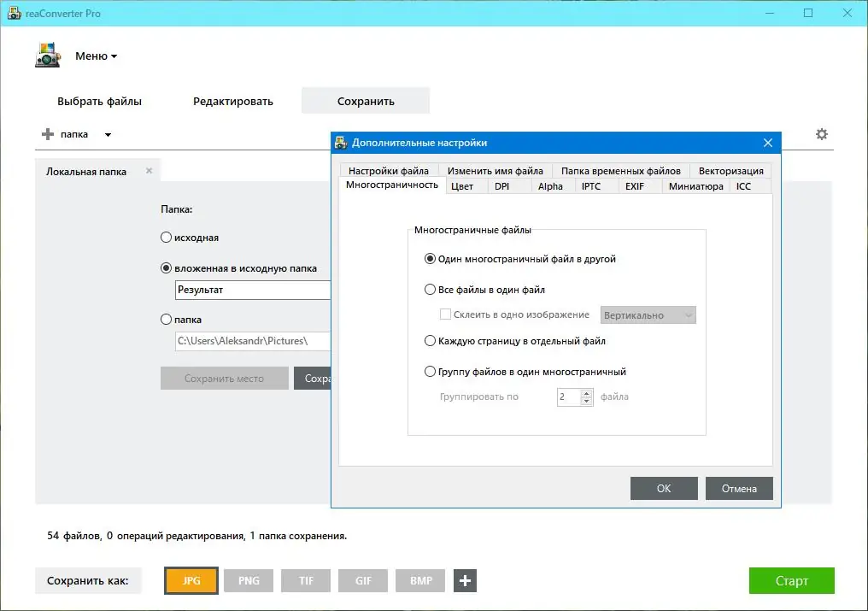
Task: Open the Векторизация tab
Action: (730, 170)
